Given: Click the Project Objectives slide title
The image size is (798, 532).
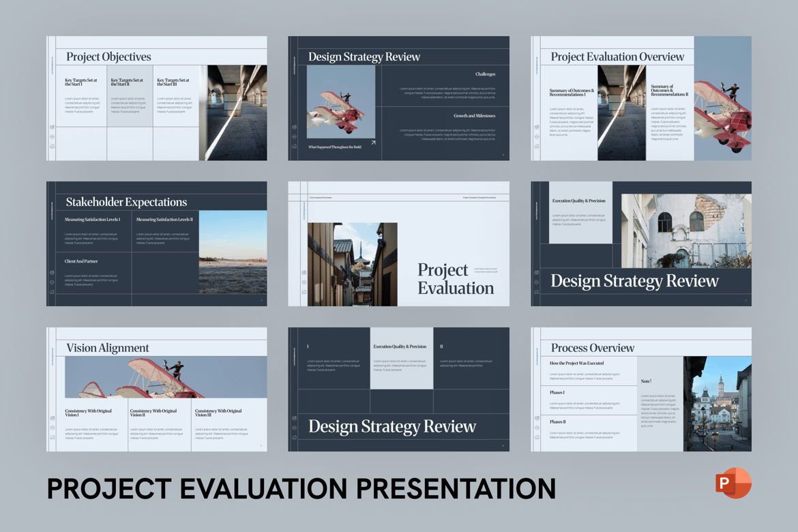Looking at the screenshot, I should click(x=108, y=57).
